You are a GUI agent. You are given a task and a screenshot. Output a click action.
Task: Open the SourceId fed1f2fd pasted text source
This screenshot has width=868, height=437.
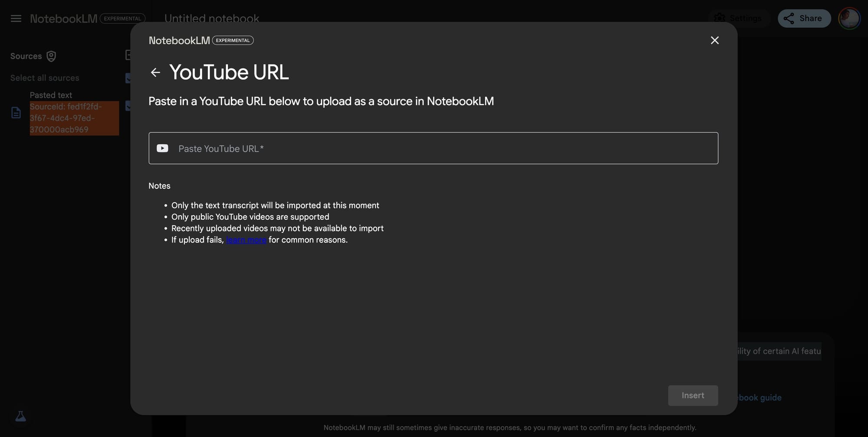coord(74,118)
